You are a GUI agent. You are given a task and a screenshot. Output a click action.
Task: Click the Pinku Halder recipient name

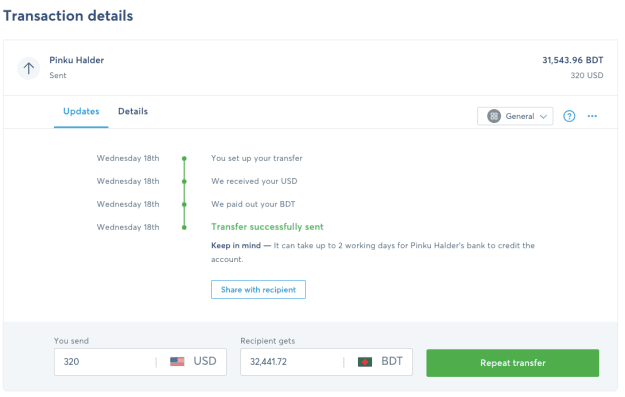coord(77,60)
